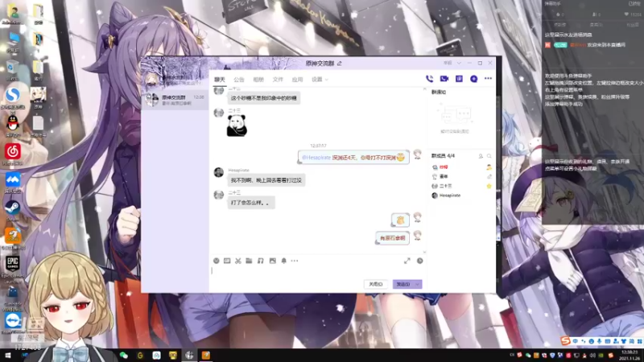The image size is (644, 362).
Task: Click the Sogou input method S icon
Action: [566, 340]
